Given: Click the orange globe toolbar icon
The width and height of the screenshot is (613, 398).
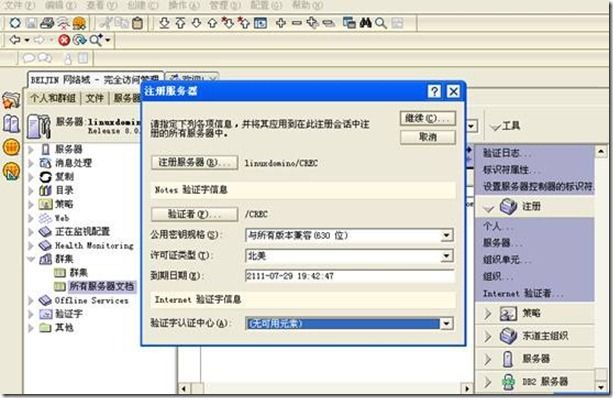Looking at the screenshot, I should coord(79,23).
